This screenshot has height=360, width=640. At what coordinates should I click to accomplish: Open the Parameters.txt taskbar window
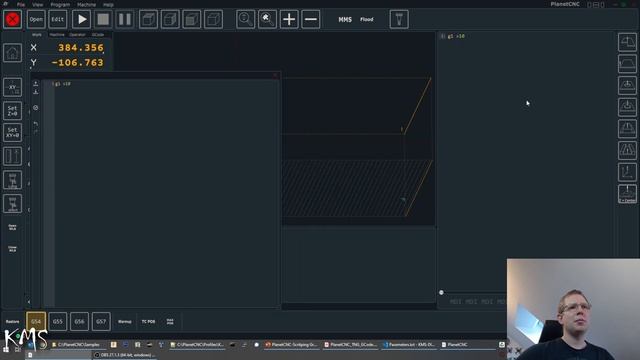click(409, 345)
